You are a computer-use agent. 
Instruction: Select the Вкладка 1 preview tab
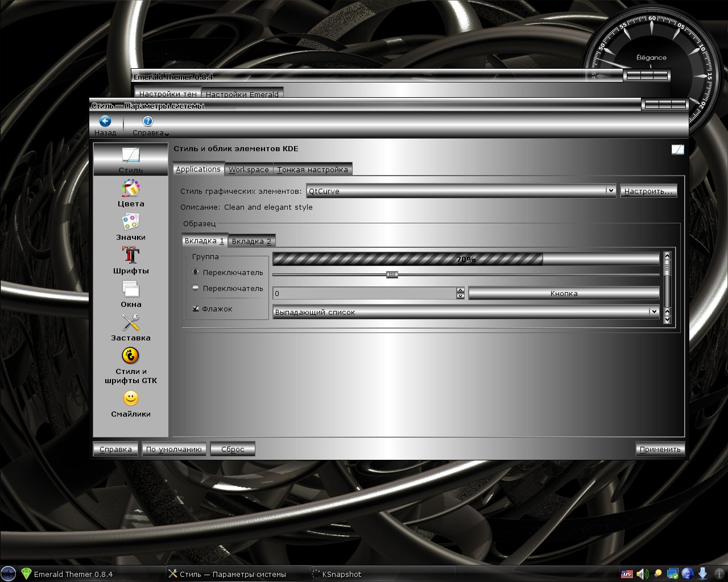[204, 240]
